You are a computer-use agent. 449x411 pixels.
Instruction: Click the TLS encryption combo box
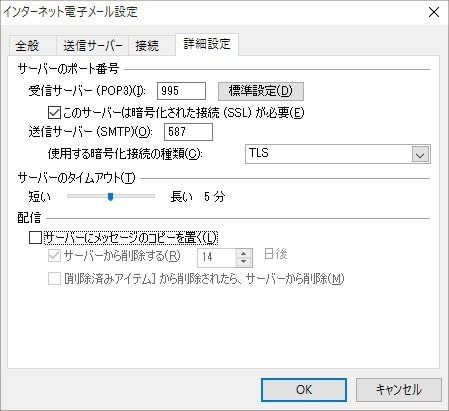338,154
